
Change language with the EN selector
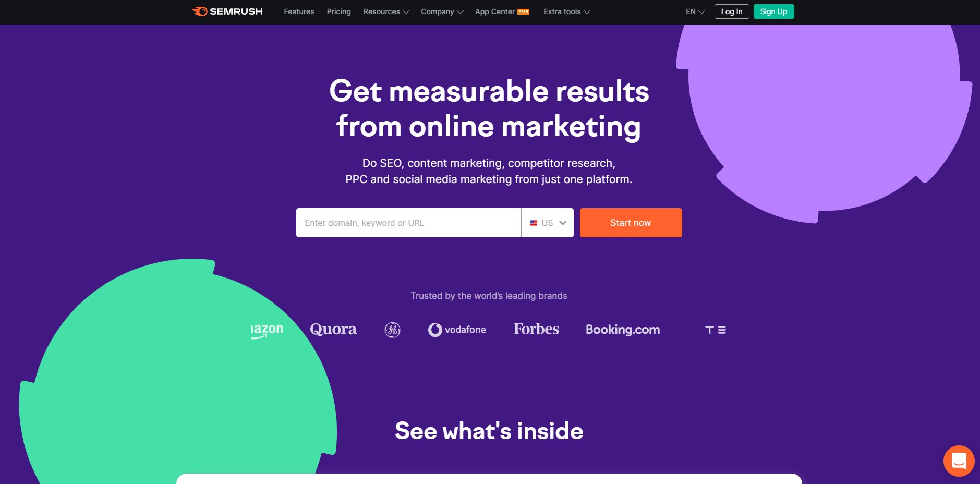click(695, 11)
